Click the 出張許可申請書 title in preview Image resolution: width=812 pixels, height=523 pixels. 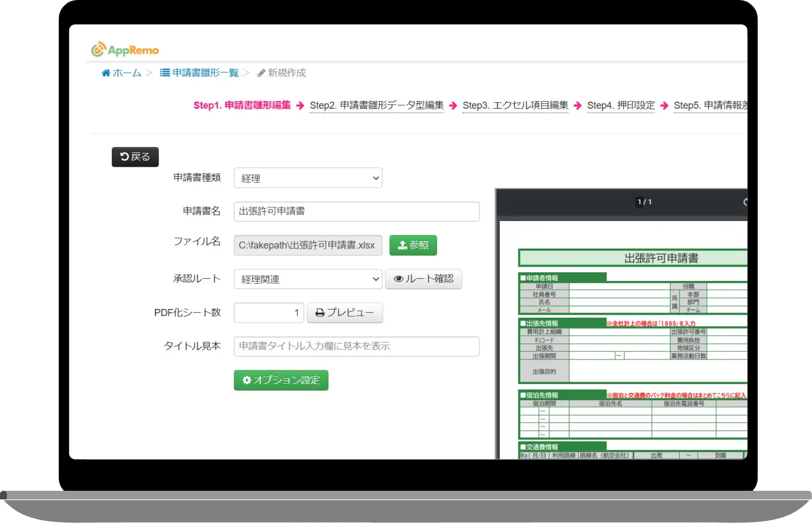click(661, 258)
